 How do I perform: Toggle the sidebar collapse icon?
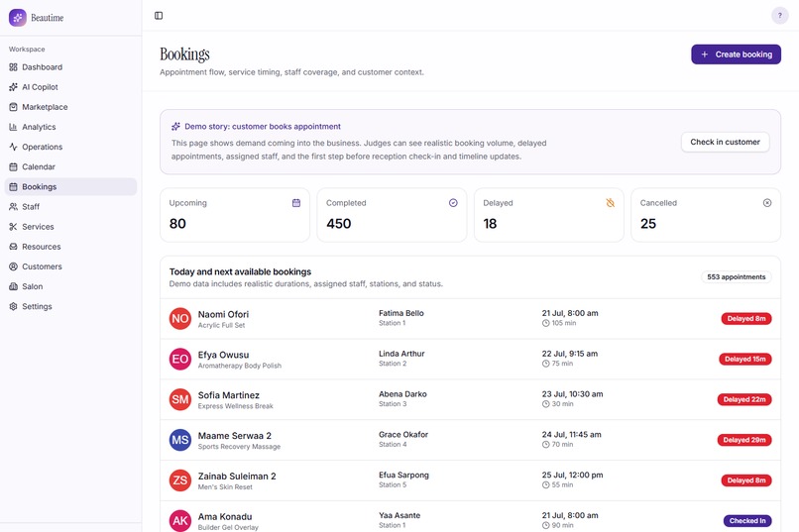pos(159,16)
